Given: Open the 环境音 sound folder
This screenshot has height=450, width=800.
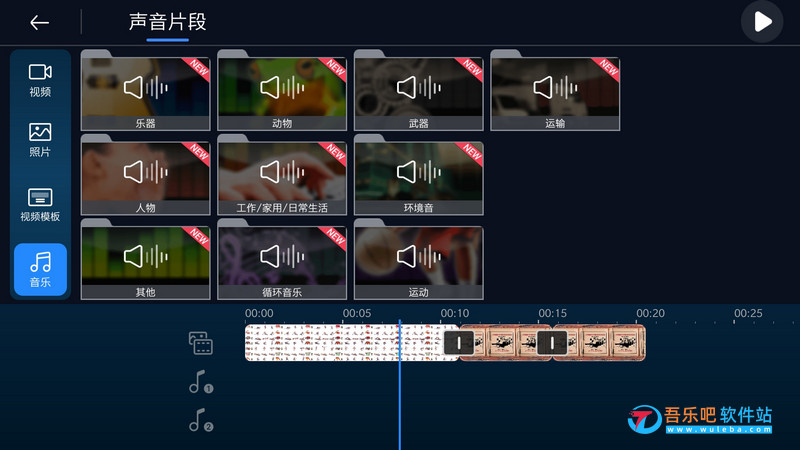Looking at the screenshot, I should click(418, 175).
